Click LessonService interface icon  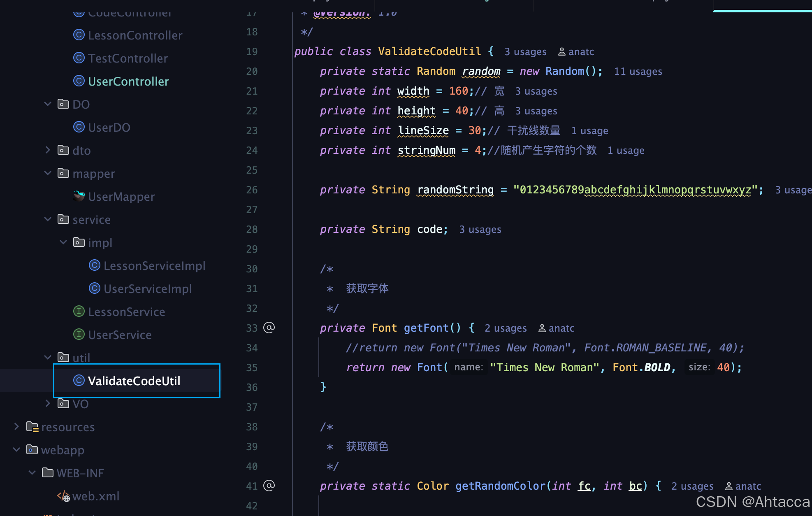tap(79, 311)
